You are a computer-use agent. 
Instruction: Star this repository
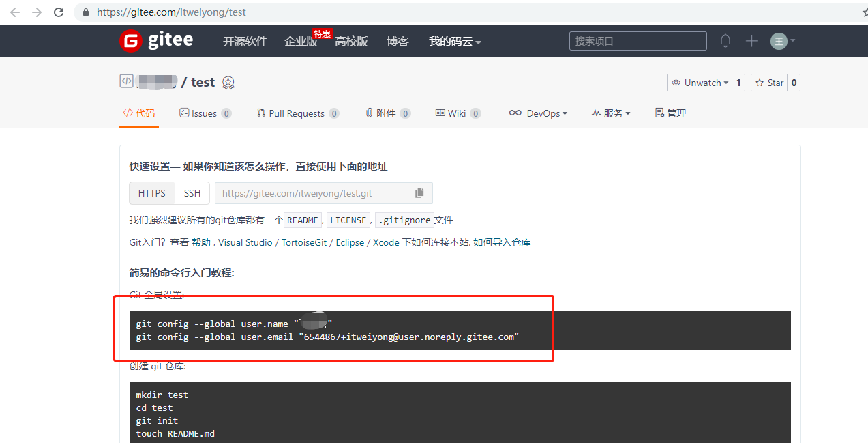[x=769, y=83]
